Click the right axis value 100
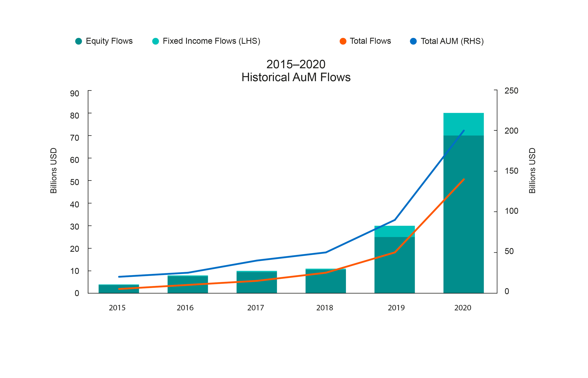 (512, 211)
